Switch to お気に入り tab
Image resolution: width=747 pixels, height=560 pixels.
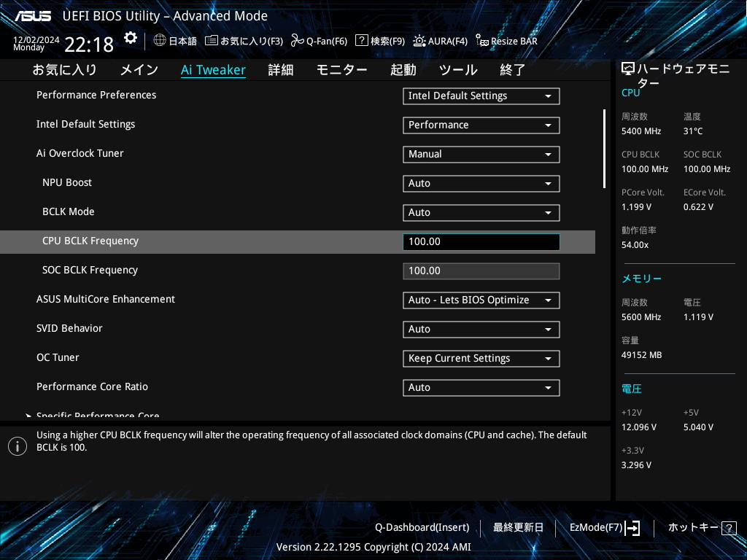click(x=65, y=69)
